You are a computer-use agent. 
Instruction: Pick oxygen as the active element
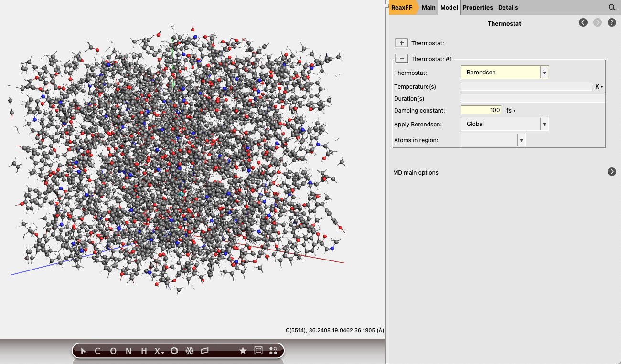113,351
